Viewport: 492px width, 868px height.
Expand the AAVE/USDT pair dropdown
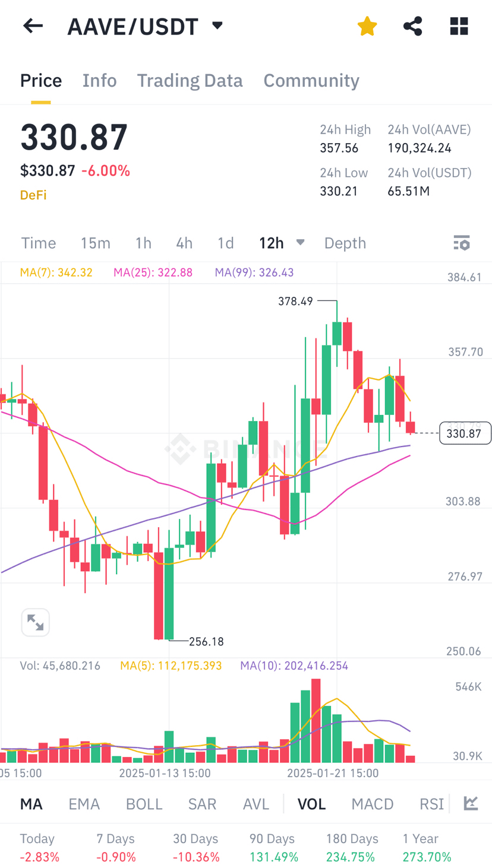click(x=217, y=26)
